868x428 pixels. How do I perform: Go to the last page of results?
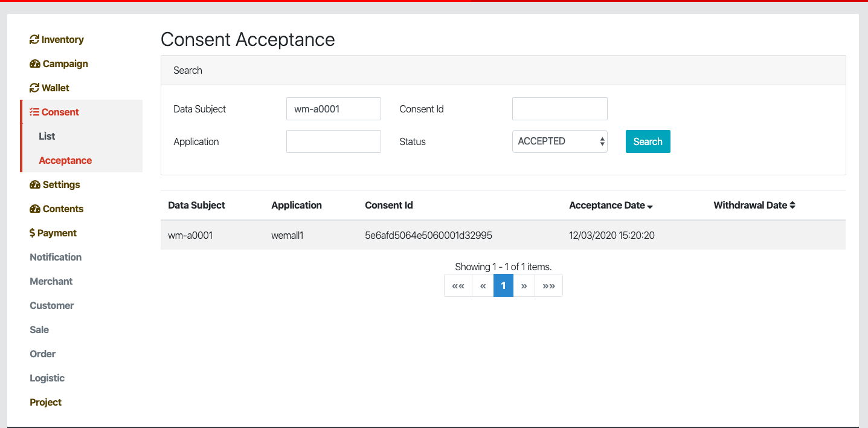548,286
